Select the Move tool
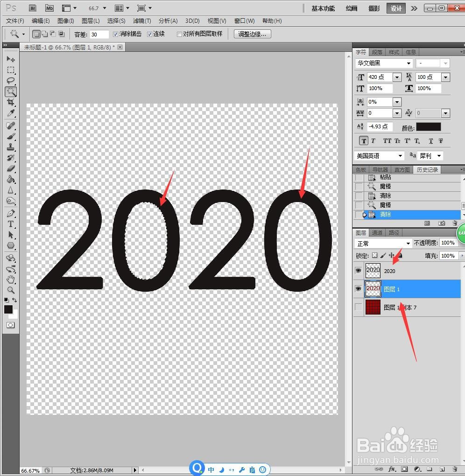Viewport: 465px width, 476px height. click(x=11, y=59)
